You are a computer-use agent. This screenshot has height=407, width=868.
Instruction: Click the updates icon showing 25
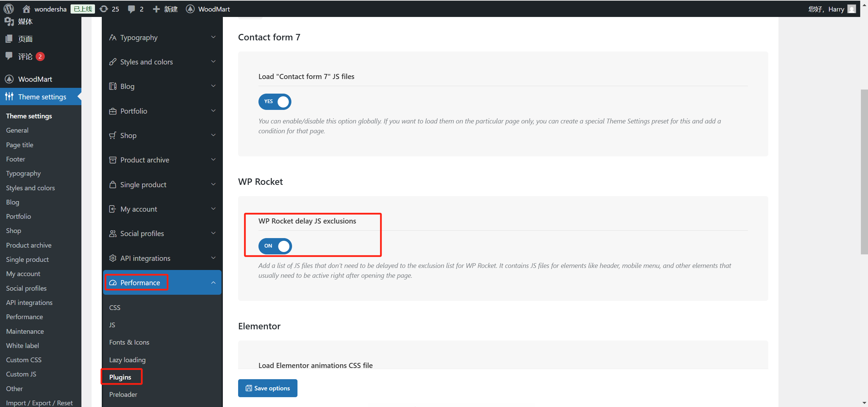[x=104, y=9]
